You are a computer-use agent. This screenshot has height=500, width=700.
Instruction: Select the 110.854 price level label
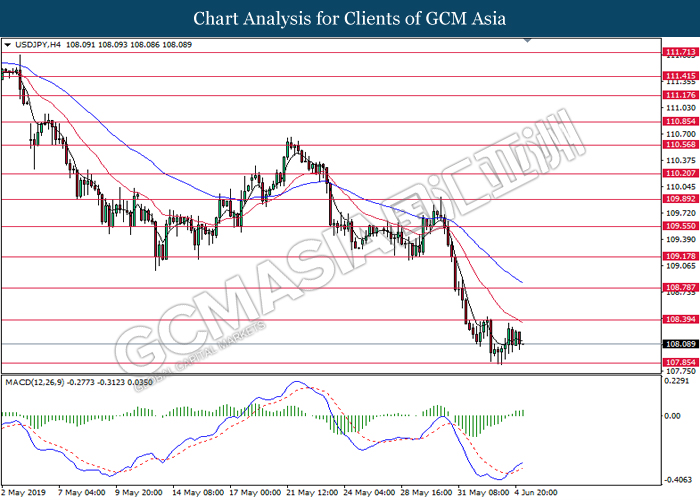click(680, 121)
